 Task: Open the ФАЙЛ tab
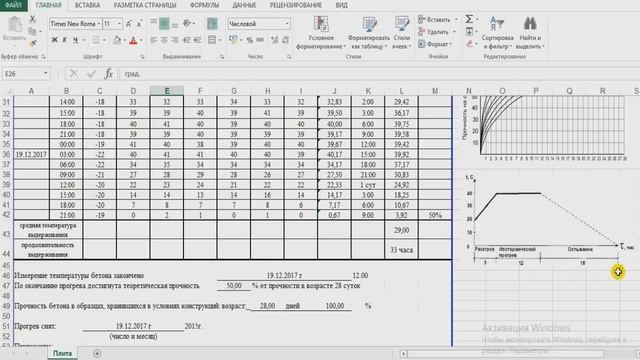click(x=13, y=5)
